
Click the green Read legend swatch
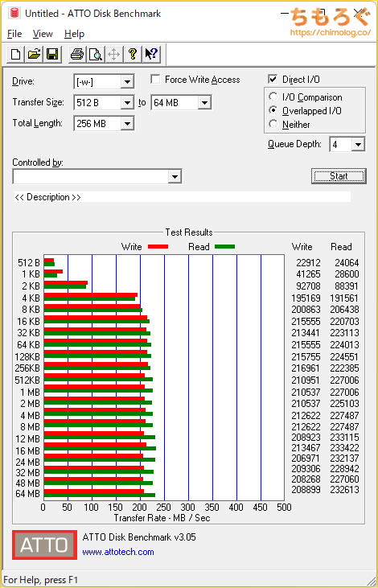224,247
